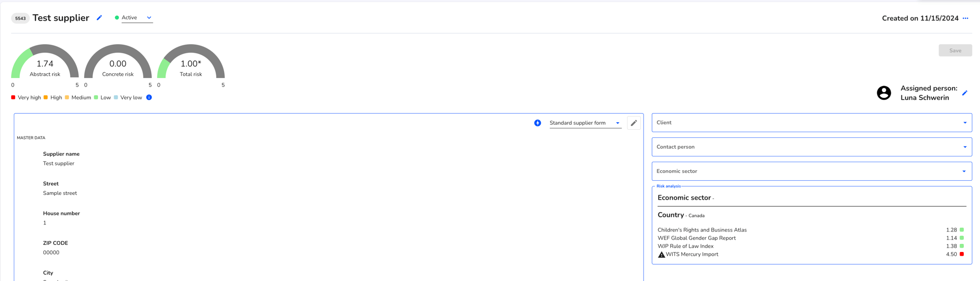The image size is (980, 281).
Task: Click the House number value 1
Action: coord(45,223)
